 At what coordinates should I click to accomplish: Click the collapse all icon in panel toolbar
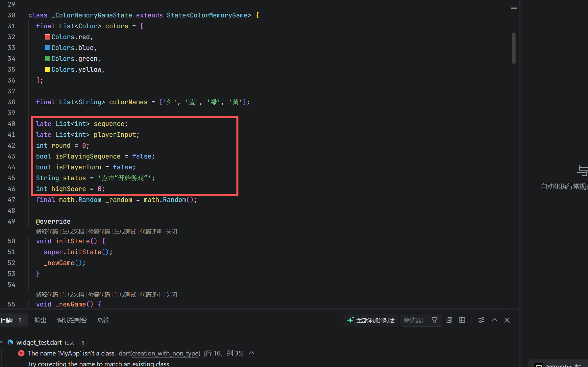449,320
